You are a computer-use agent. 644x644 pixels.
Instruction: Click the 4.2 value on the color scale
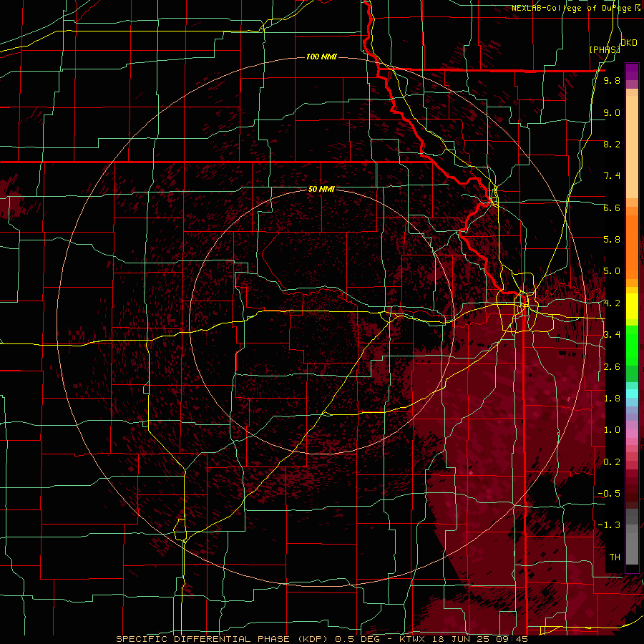612,303
